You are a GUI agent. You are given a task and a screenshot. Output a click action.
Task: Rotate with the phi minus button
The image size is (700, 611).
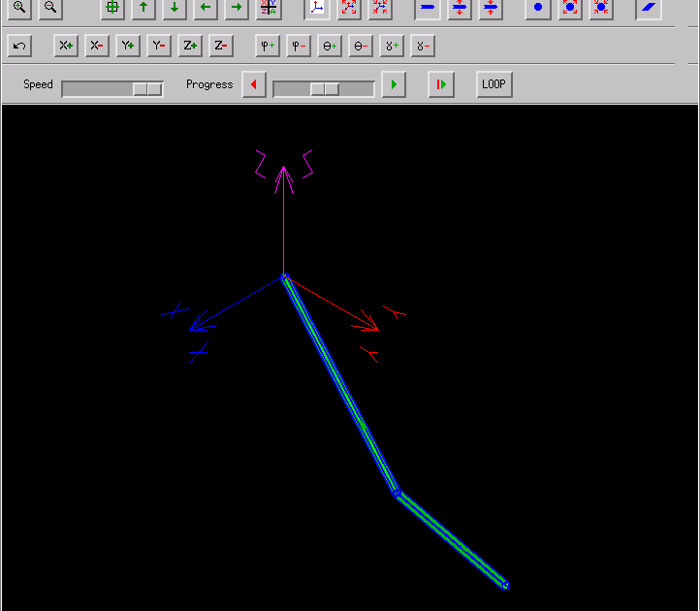coord(299,46)
